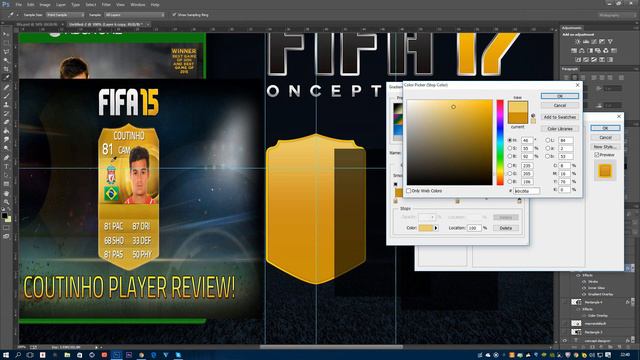Change screen mode icon in toolbox
640x360 pixels.
[x=6, y=236]
